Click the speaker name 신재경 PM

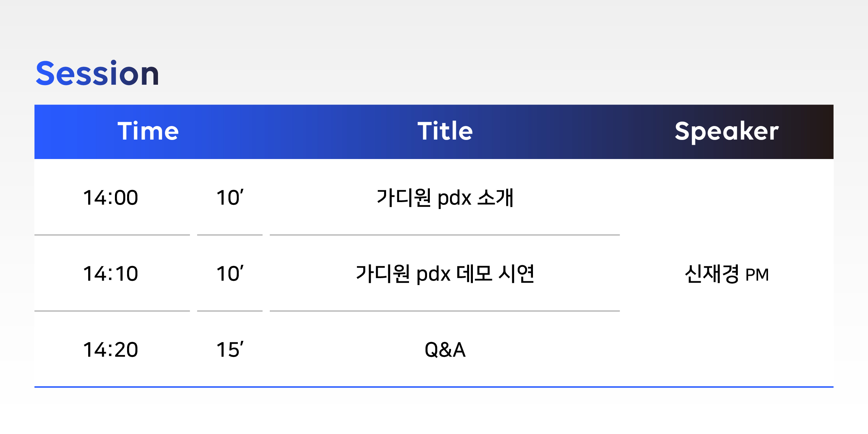(727, 274)
